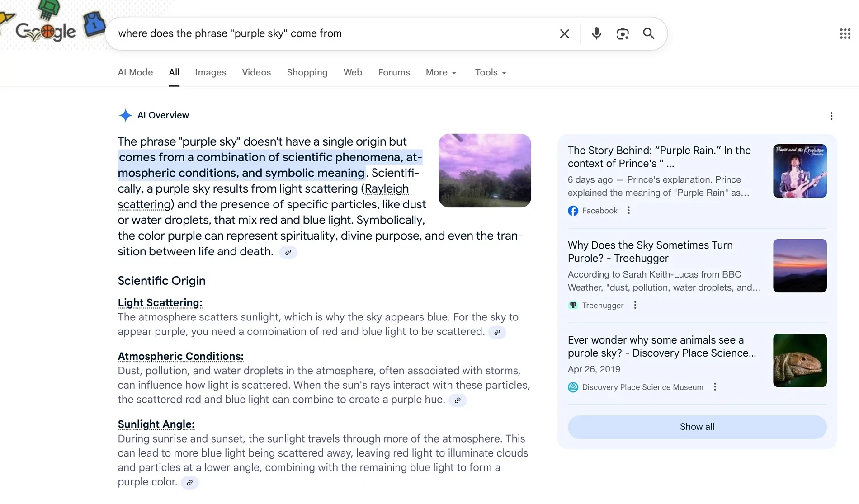Switch to Images tab
The height and width of the screenshot is (504, 859).
tap(211, 72)
